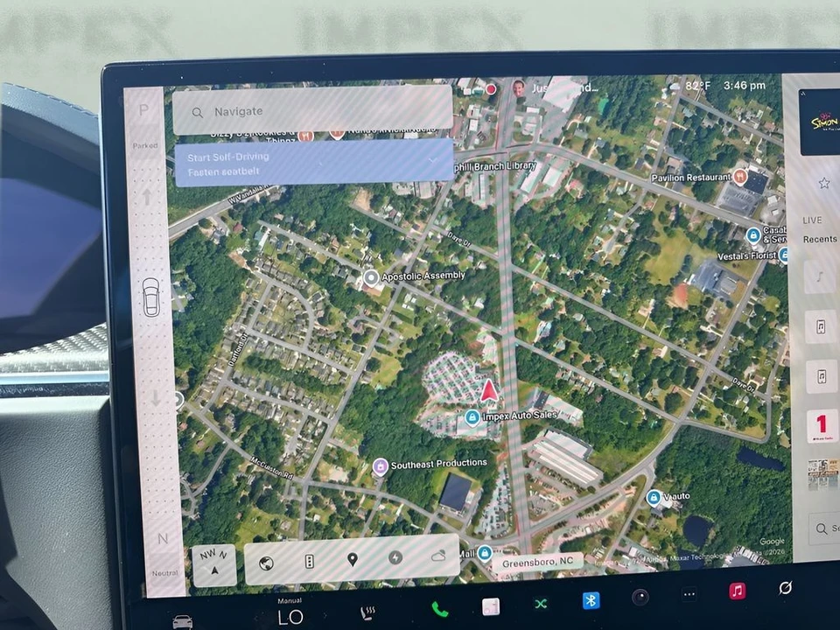The width and height of the screenshot is (840, 630).
Task: Toggle weather cloud icon on map toolbar
Action: click(438, 556)
